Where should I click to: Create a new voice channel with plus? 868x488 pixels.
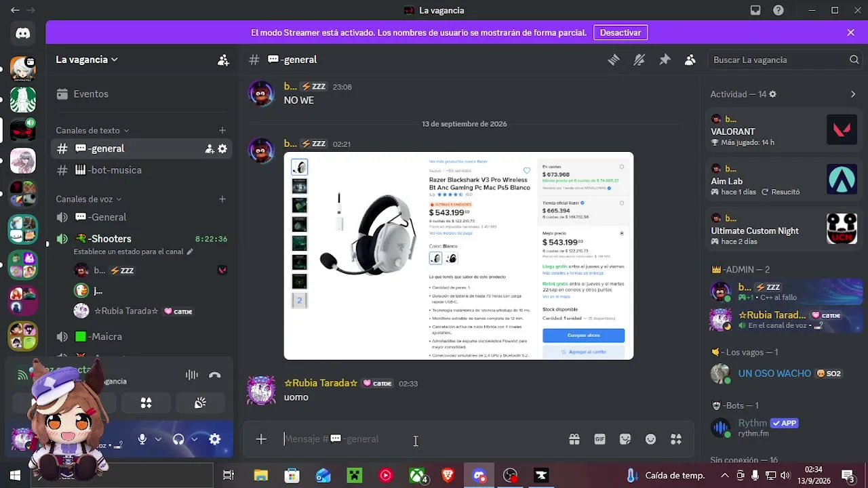[x=222, y=199]
